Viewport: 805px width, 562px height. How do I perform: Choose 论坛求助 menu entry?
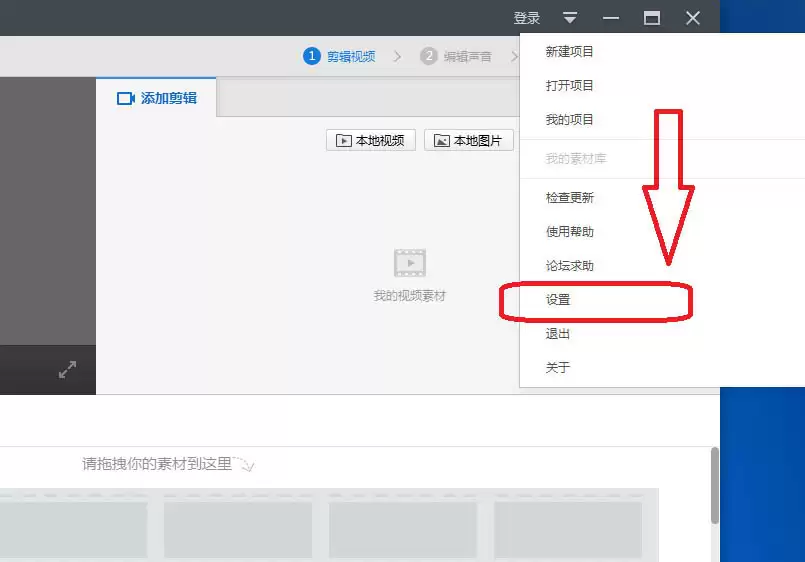click(569, 266)
